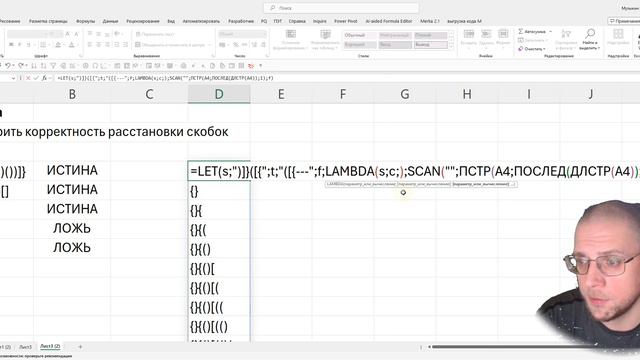Open Merge and Center dropdown arrow
Screen dimensions: 640x360
tap(209, 44)
